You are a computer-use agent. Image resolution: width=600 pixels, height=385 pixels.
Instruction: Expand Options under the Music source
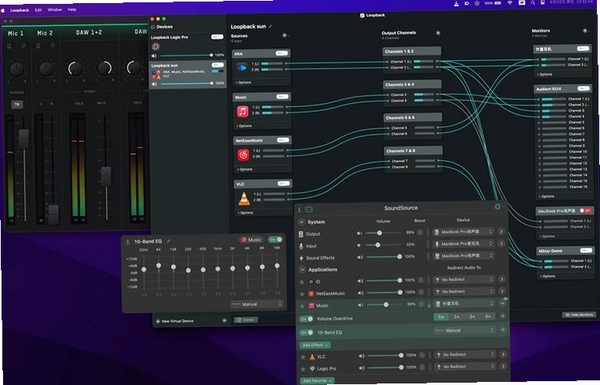(244, 126)
